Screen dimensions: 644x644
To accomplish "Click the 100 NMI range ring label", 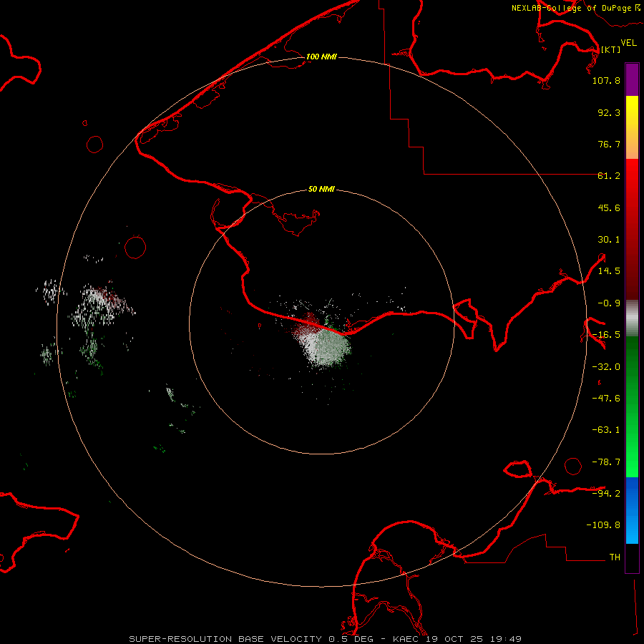I will point(321,57).
